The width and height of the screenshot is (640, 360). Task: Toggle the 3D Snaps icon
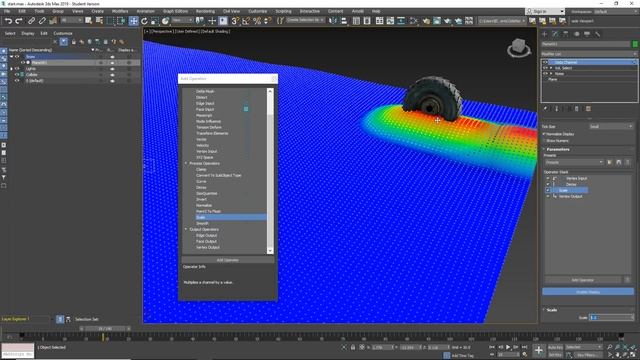(x=235, y=21)
